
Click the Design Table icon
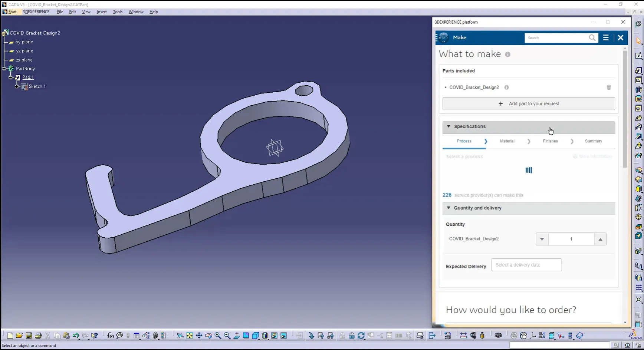137,336
